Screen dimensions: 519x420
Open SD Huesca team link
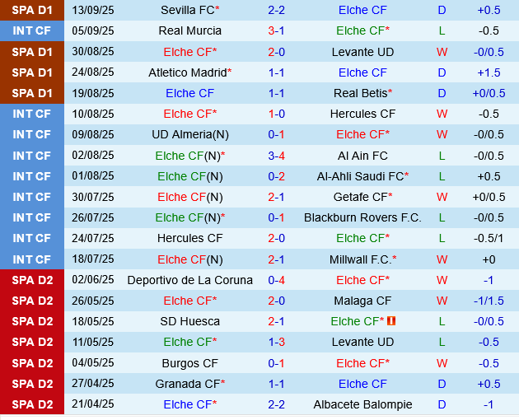tap(189, 321)
